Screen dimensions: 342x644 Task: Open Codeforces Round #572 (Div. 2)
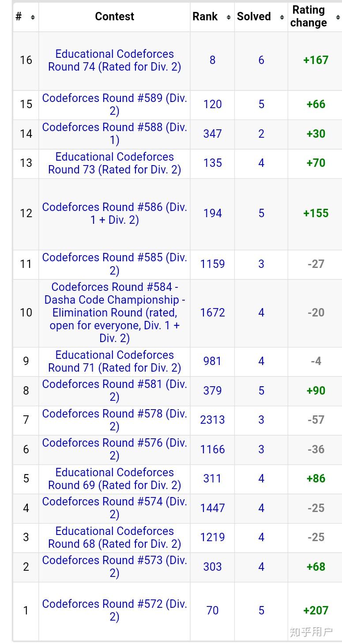pos(114,610)
